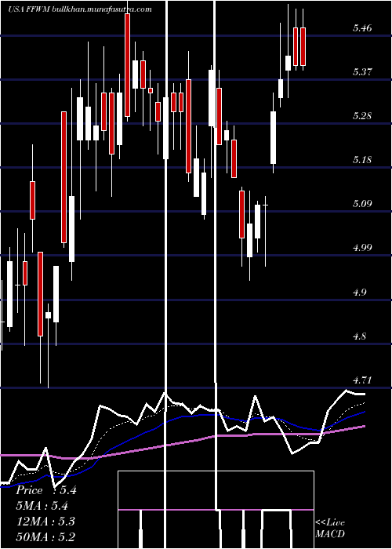Image resolution: width=392 pixels, height=549 pixels.
Task: Click the 5.46 price axis label
Action: [362, 28]
